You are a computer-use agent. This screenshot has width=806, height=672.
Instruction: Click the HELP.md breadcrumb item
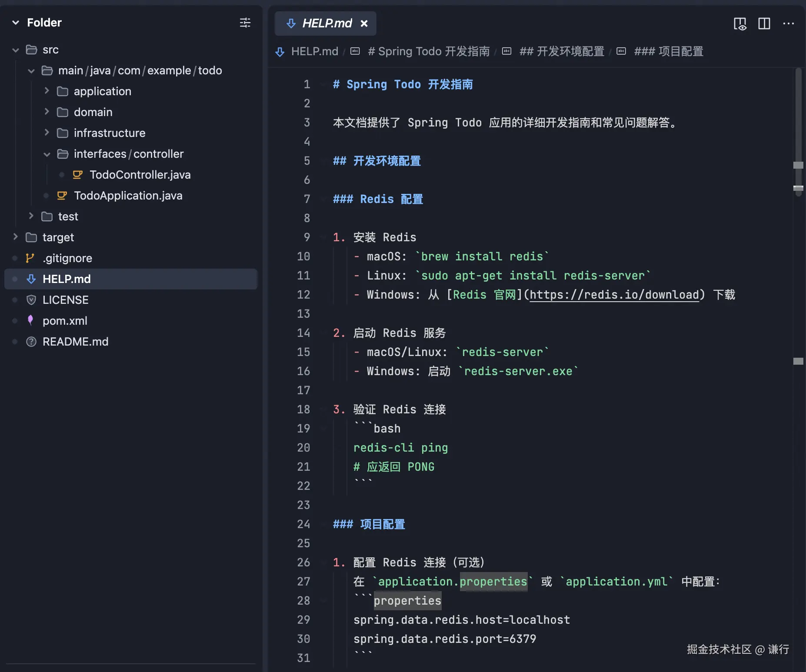(315, 51)
